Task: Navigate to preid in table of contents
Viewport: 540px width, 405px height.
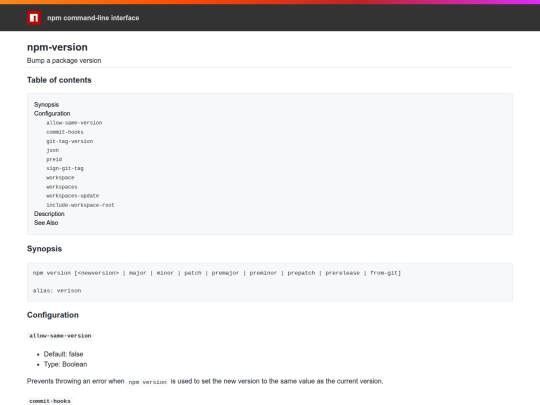Action: pos(54,159)
